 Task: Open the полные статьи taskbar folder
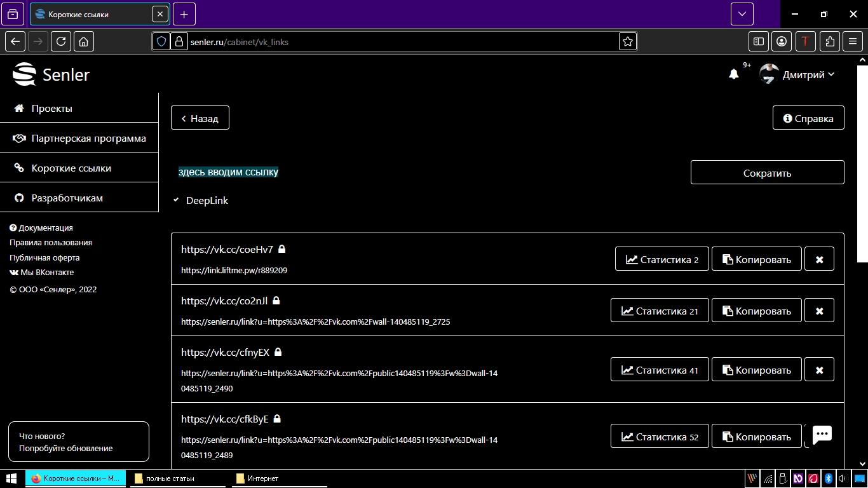[178, 478]
